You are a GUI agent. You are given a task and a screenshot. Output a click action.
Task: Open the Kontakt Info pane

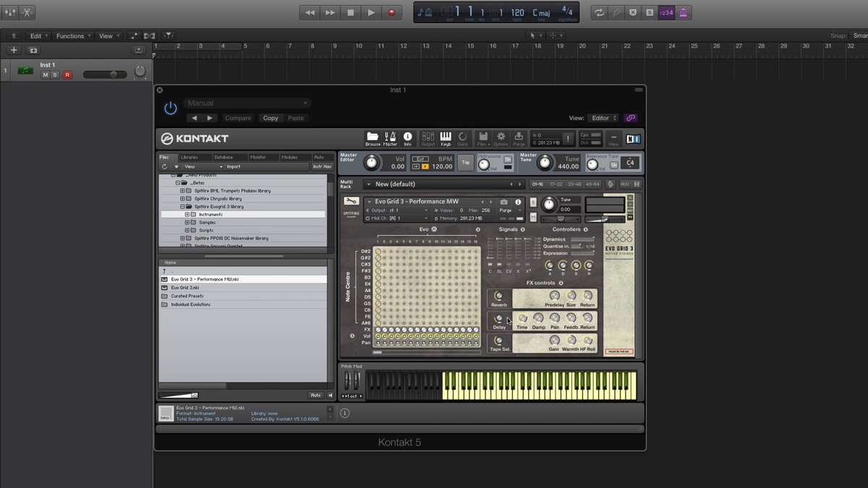click(407, 138)
